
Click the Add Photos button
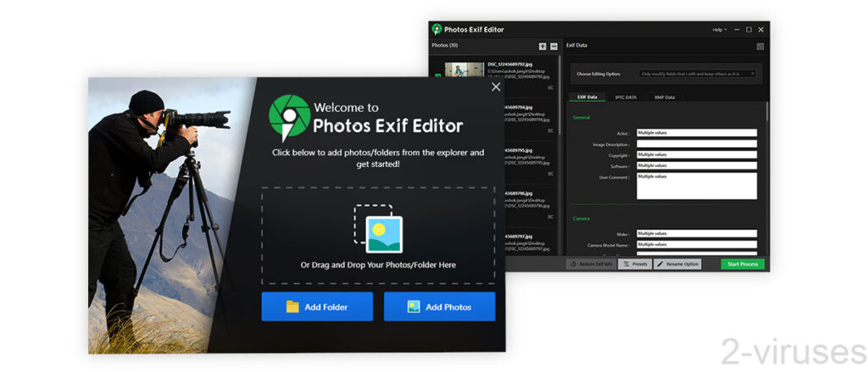tap(440, 307)
